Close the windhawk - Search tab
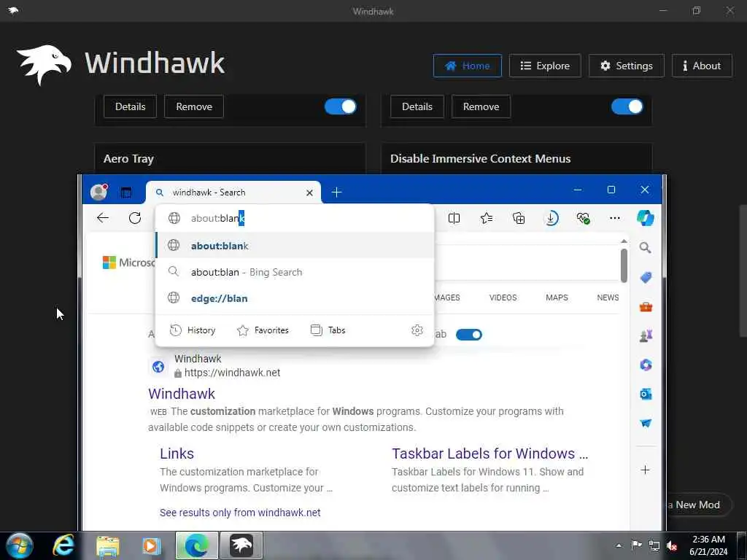This screenshot has height=560, width=747. coord(309,192)
